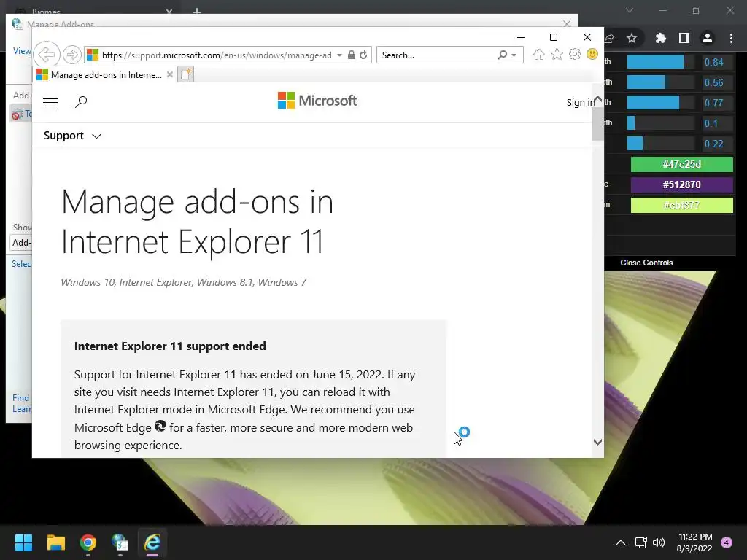Open Windows Start menu

click(23, 542)
